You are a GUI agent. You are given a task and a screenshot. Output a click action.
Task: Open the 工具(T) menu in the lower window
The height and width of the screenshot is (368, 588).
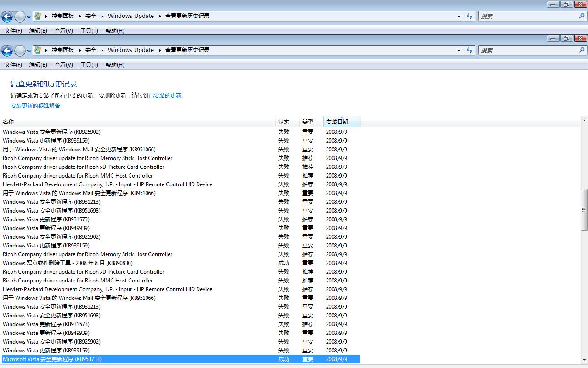coord(89,65)
